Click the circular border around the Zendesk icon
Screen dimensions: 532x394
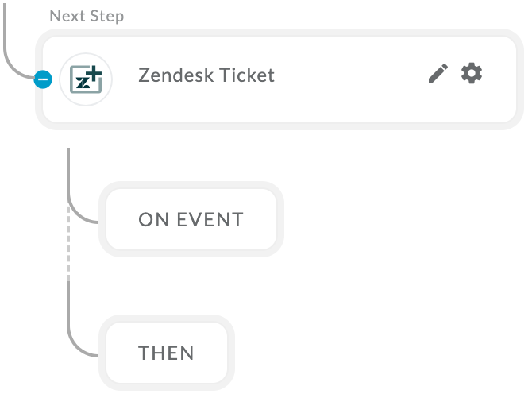coord(86,54)
